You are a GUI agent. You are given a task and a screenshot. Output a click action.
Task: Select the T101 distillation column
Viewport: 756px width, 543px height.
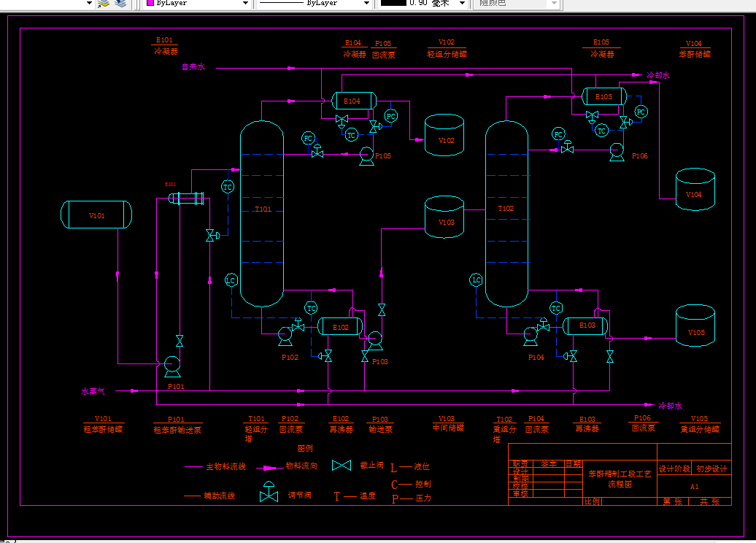[262, 214]
